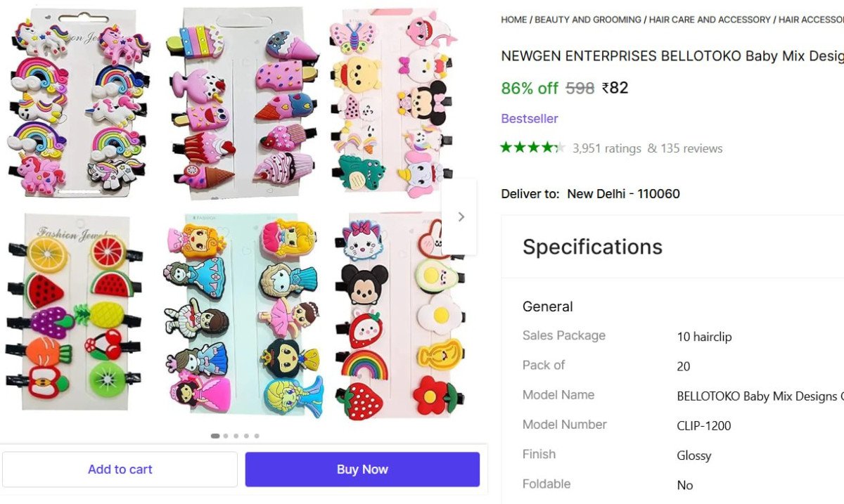The image size is (844, 504).
Task: Click the green star rating icons
Action: [532, 148]
